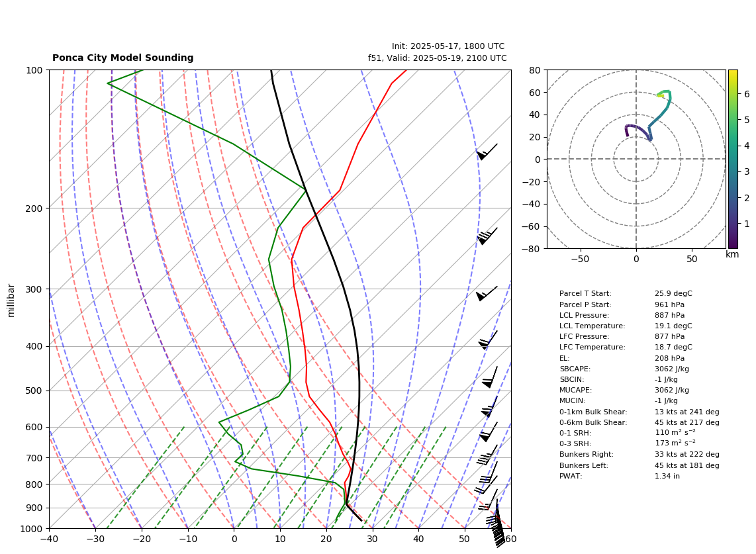The image size is (756, 554).
Task: Click the 0-3 SRH value "173 m² s⁻²"
Action: [x=675, y=443]
